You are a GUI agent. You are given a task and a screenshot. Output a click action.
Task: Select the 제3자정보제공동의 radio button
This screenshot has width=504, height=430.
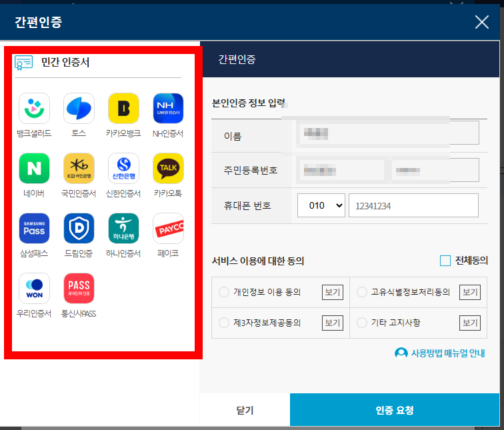click(224, 323)
